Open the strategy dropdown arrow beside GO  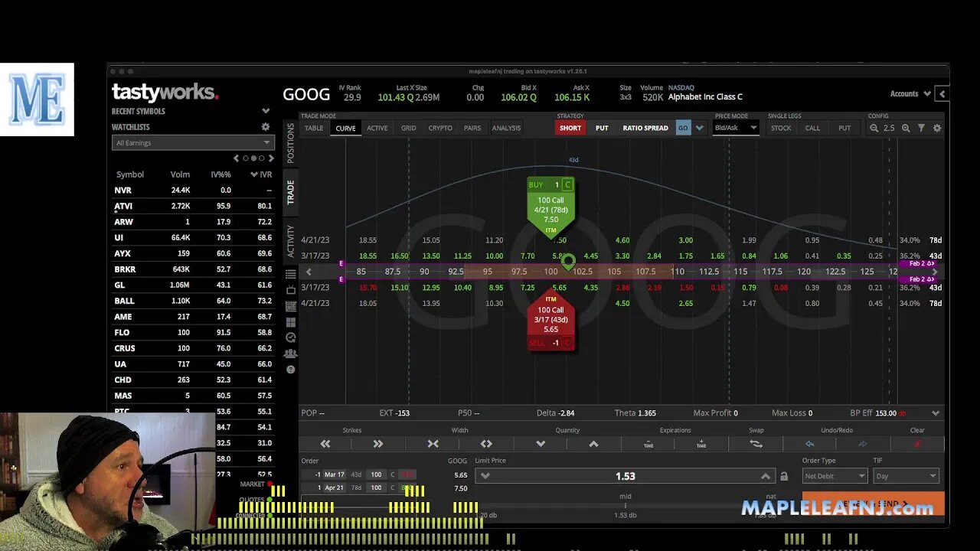(x=699, y=128)
